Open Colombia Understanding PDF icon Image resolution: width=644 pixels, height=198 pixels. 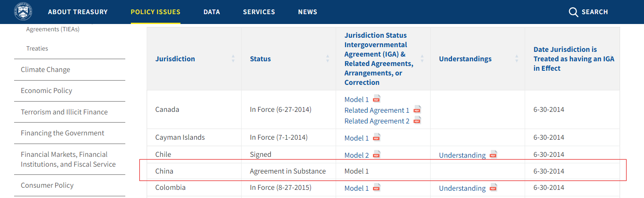click(493, 187)
